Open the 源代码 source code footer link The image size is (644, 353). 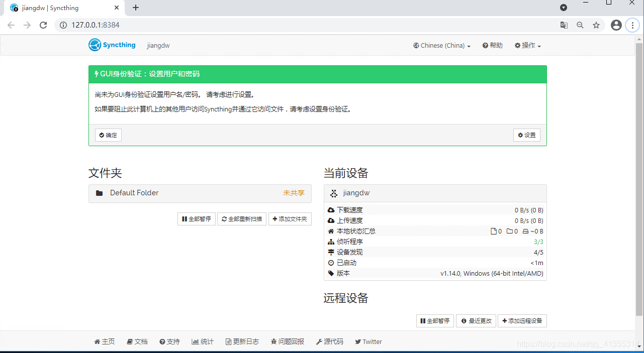tap(330, 341)
